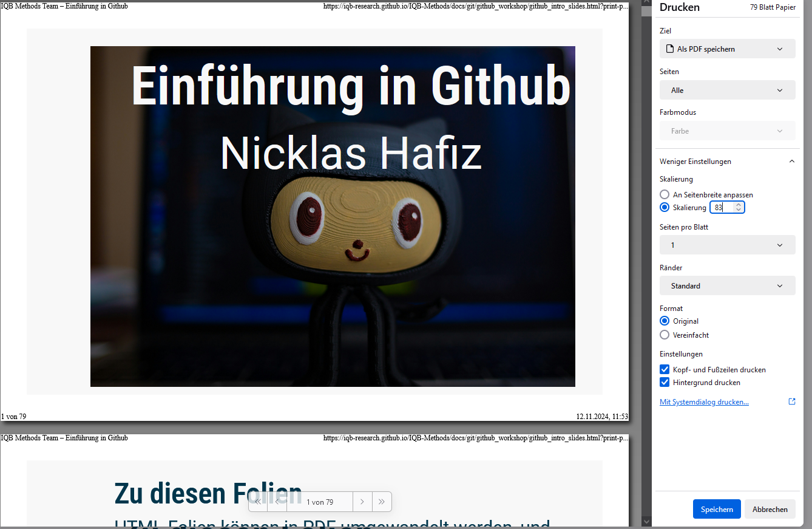Click the external link icon beside Systemdialog
The height and width of the screenshot is (529, 812).
[791, 401]
